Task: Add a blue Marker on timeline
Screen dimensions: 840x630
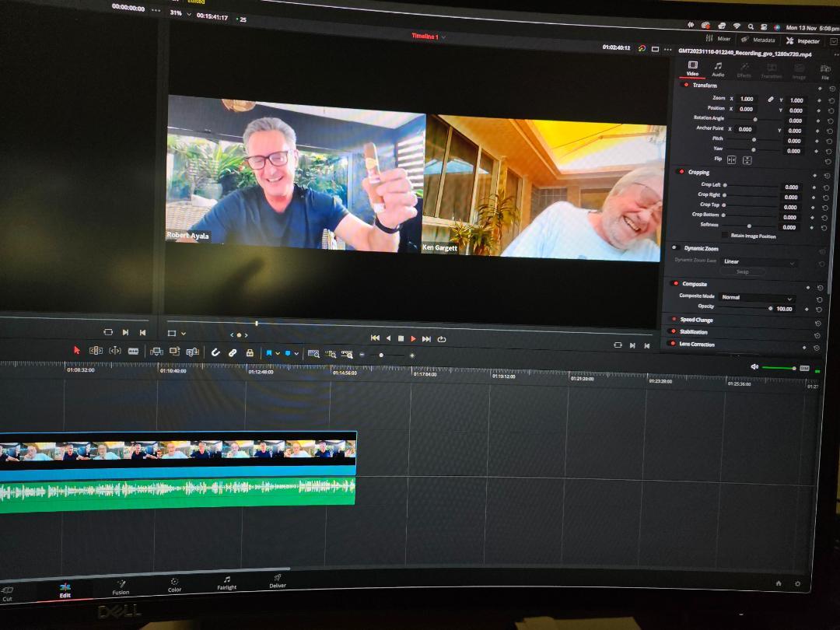Action: point(288,354)
